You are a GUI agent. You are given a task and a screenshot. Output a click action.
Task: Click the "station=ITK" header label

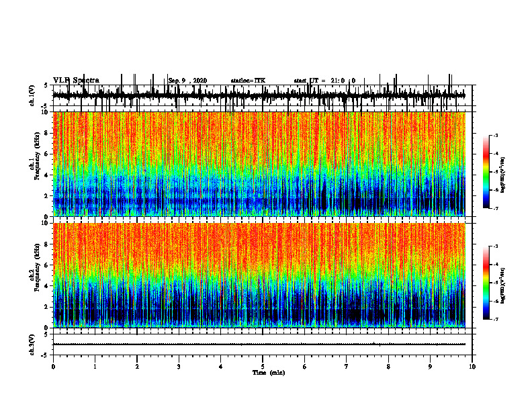[248, 81]
